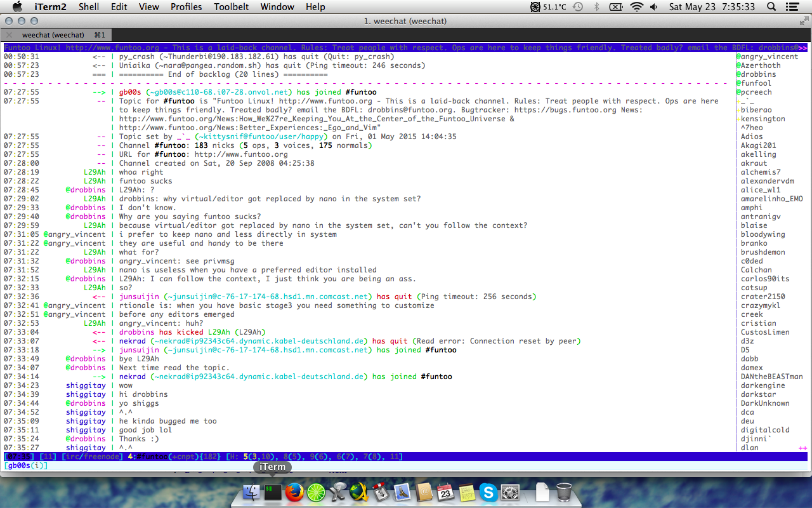Open the Profiles menu

pyautogui.click(x=187, y=7)
